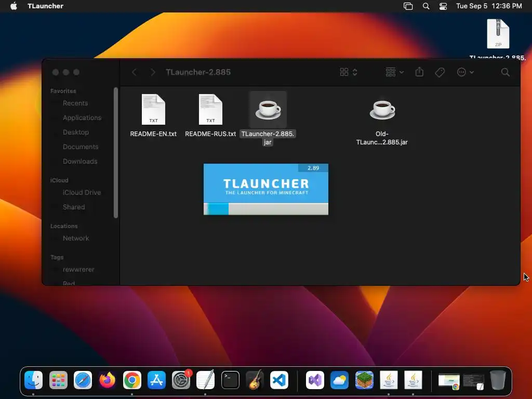Screen dimensions: 532x399
Task: Select the rewwrerer tag in sidebar
Action: click(78, 270)
